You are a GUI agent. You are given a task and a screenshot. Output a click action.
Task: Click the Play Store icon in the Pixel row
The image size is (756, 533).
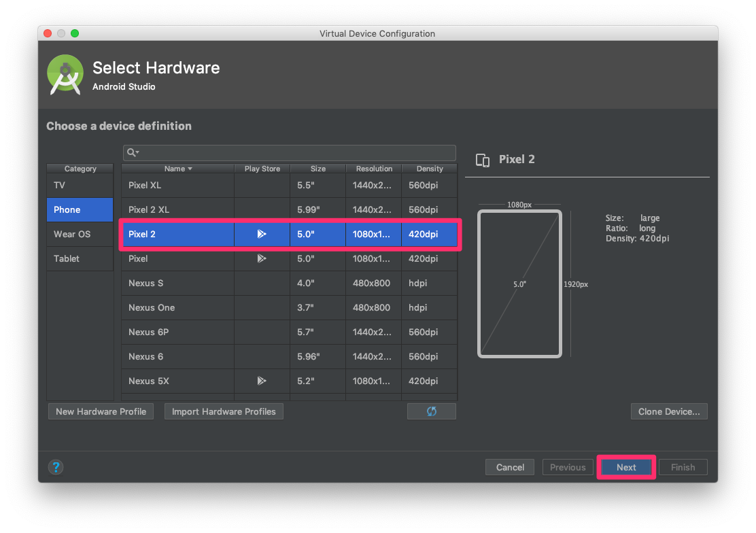(x=262, y=258)
